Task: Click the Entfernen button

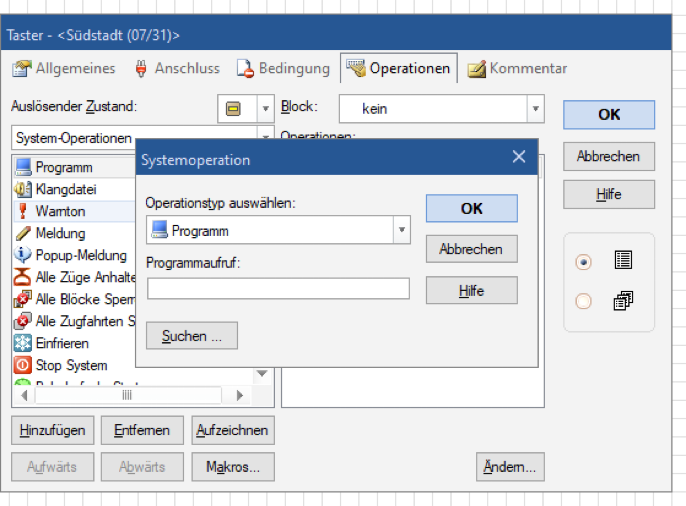Action: tap(142, 430)
